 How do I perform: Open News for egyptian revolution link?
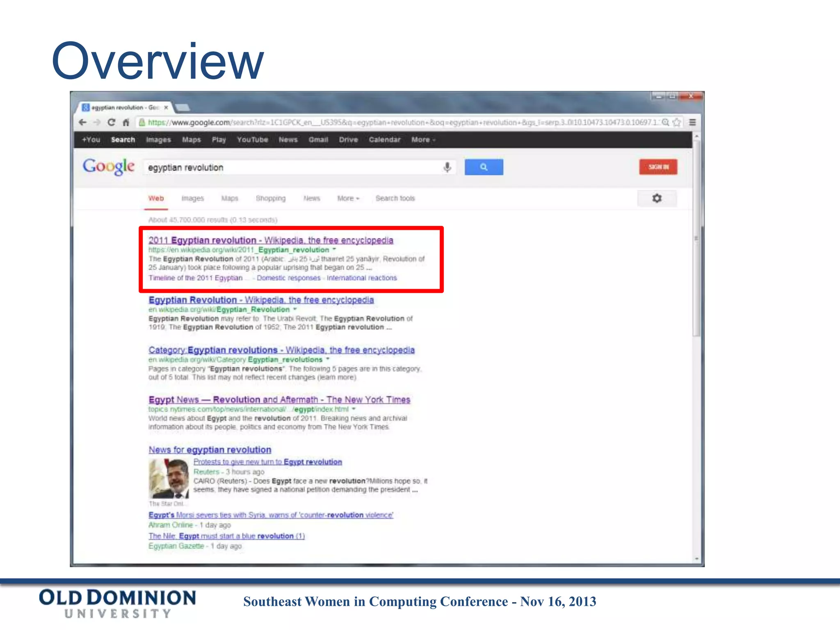[x=210, y=450]
